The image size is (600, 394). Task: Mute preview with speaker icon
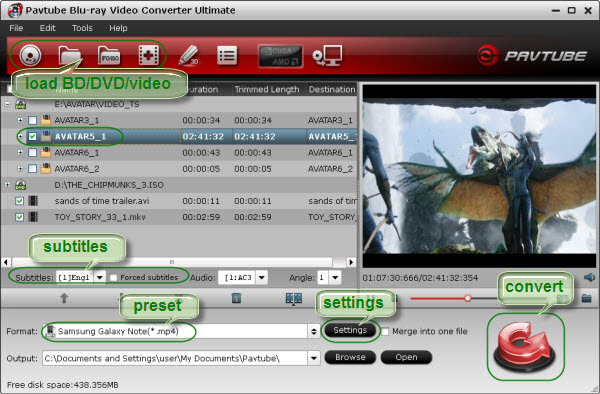tap(589, 277)
